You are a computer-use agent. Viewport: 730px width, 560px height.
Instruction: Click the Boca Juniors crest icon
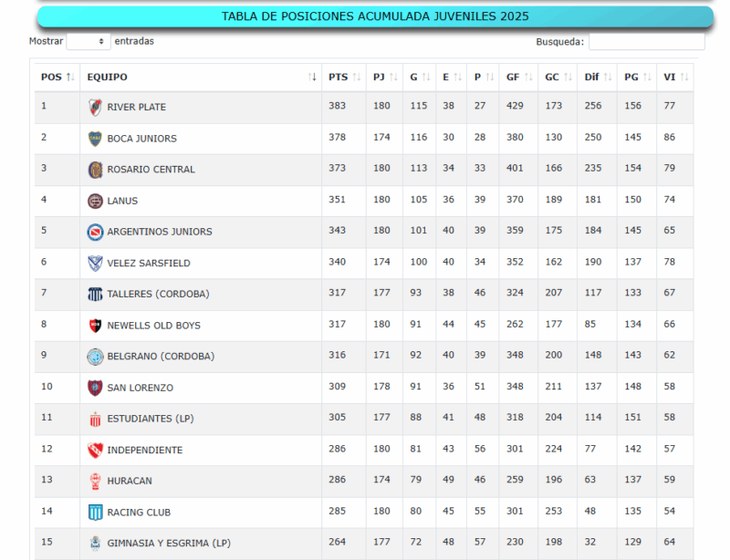point(95,139)
